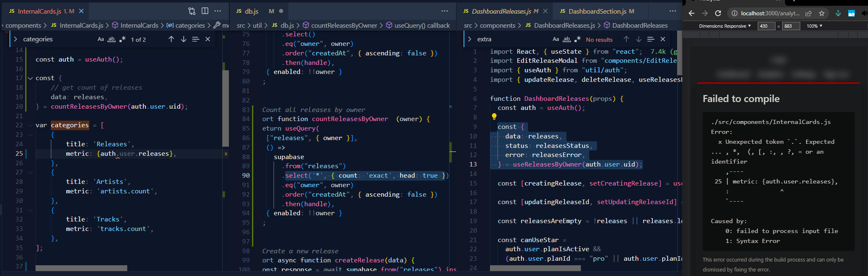
Task: Click 'No results' in extra find widget
Action: pos(599,40)
